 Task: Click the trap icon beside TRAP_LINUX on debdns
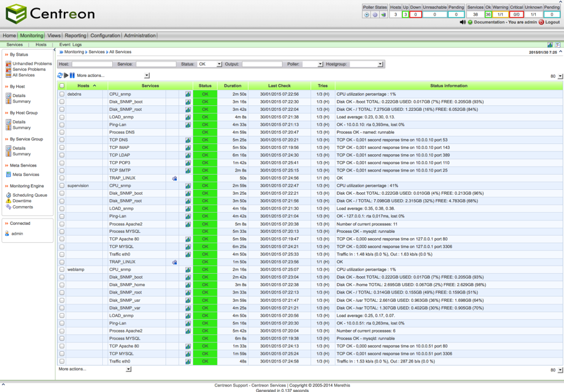tap(175, 178)
